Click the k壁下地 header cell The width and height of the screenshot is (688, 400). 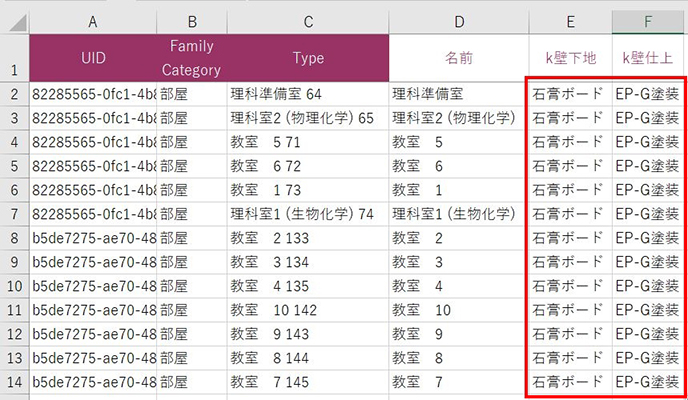[x=570, y=58]
